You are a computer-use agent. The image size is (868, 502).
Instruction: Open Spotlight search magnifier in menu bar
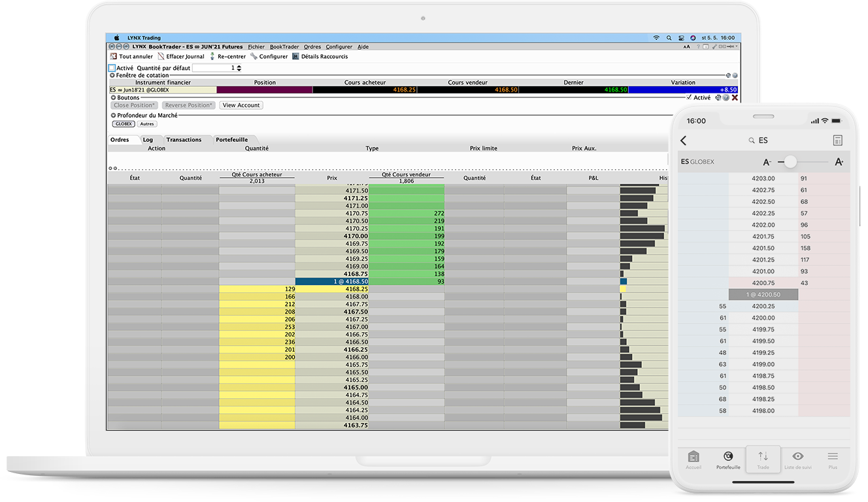click(x=669, y=38)
